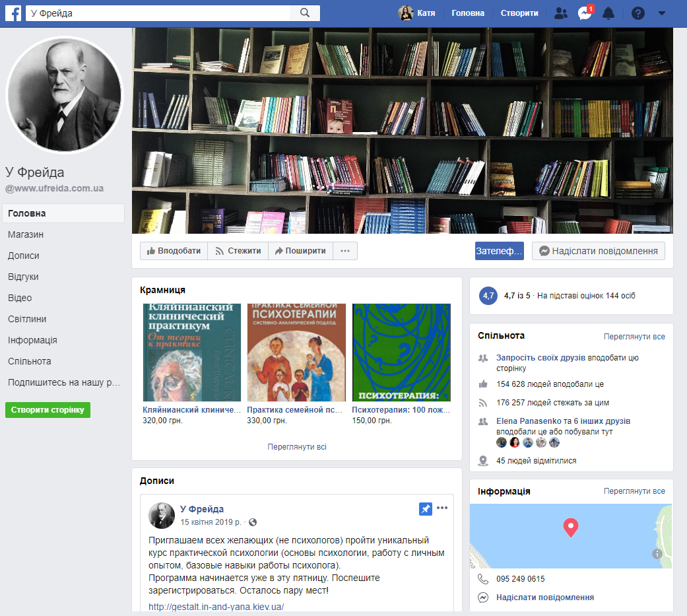
Task: Toggle the Вподобати like button
Action: tap(174, 251)
